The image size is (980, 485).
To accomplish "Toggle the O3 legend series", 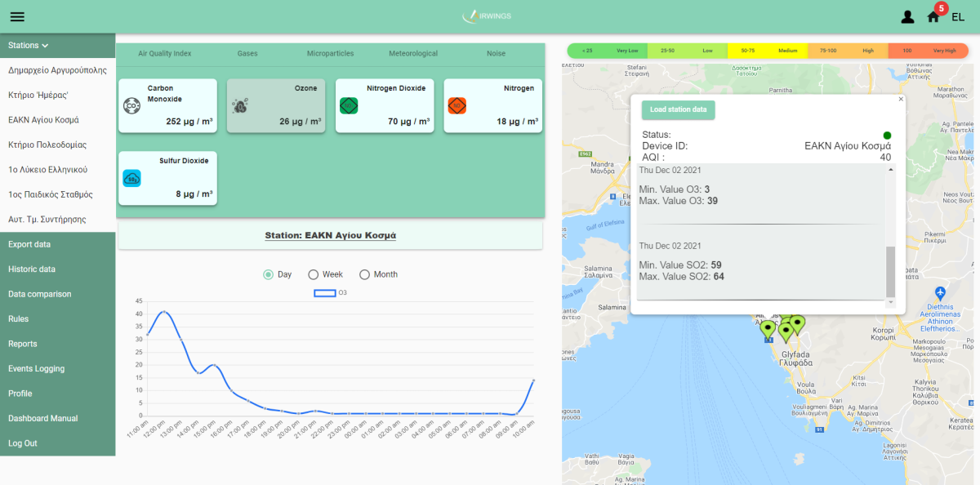I will tap(331, 292).
